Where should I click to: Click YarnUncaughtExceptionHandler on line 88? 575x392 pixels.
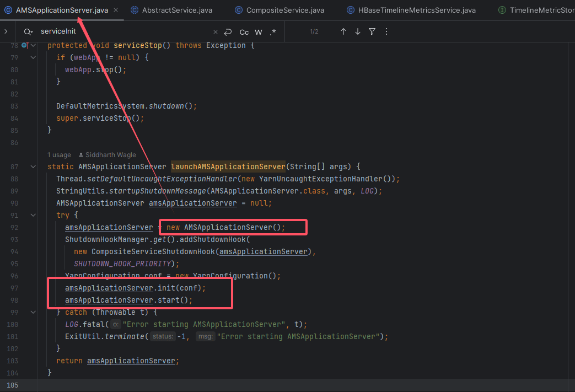pos(321,179)
